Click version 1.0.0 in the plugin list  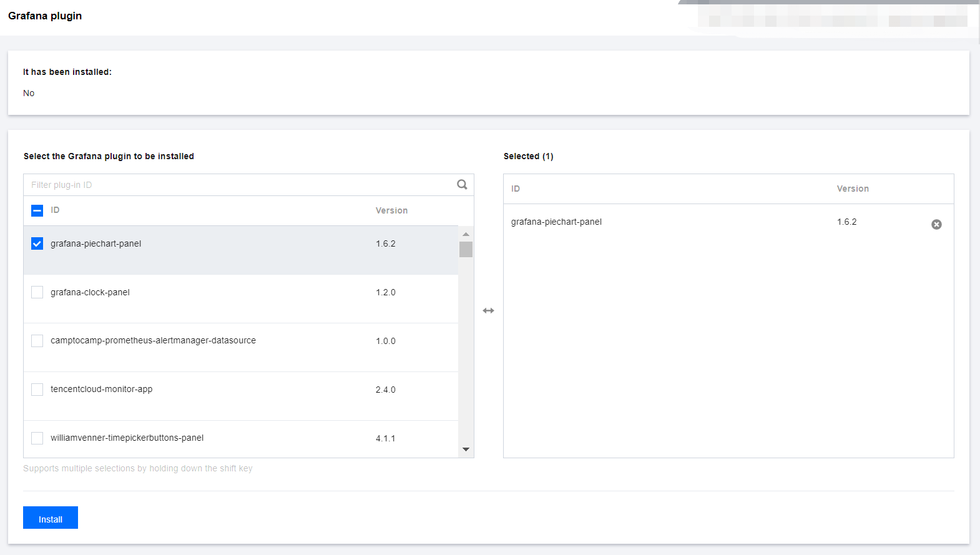point(386,341)
